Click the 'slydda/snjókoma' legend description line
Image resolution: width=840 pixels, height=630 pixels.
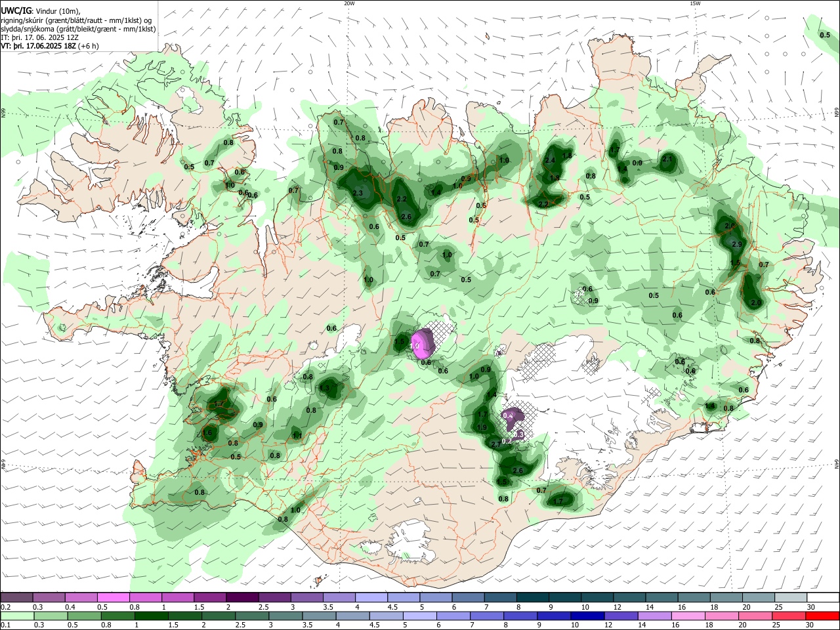(x=78, y=29)
